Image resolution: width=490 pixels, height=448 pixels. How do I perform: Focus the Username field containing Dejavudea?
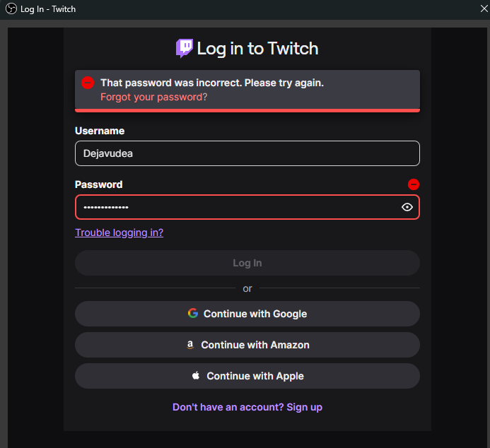click(x=247, y=153)
